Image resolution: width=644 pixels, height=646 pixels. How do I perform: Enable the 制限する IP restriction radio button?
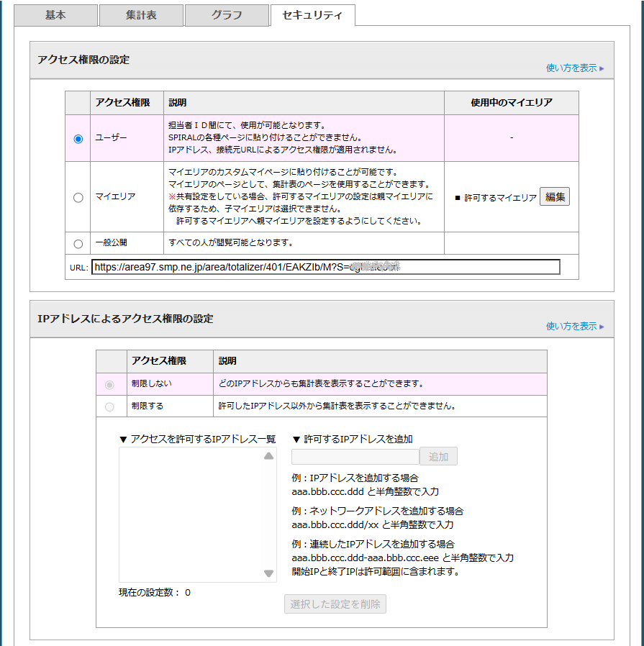109,406
